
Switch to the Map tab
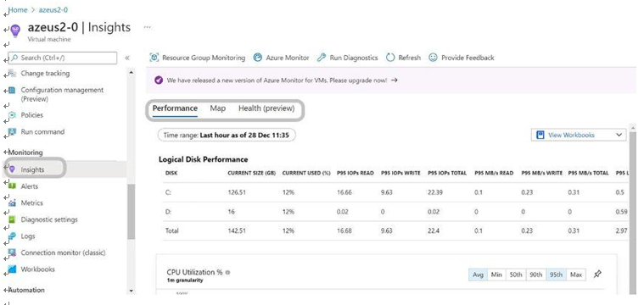pyautogui.click(x=218, y=108)
